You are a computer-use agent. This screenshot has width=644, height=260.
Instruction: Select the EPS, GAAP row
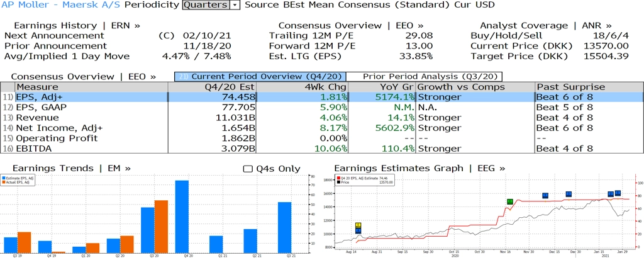coord(321,108)
